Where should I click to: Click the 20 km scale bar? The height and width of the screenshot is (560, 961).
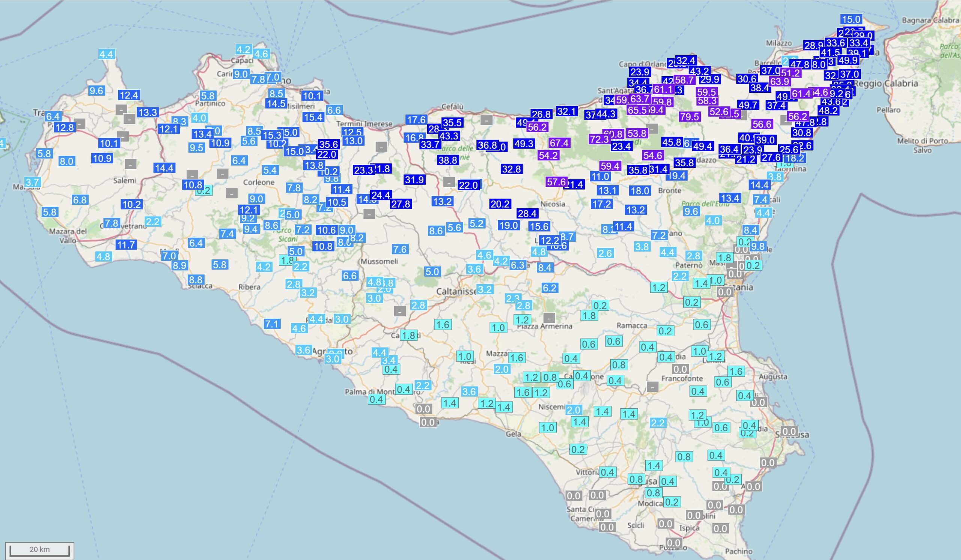[40, 549]
